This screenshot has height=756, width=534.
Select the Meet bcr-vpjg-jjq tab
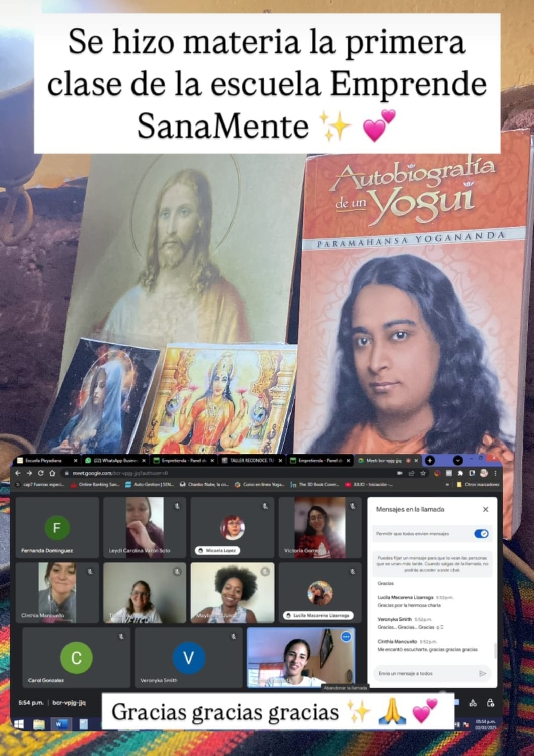(388, 461)
